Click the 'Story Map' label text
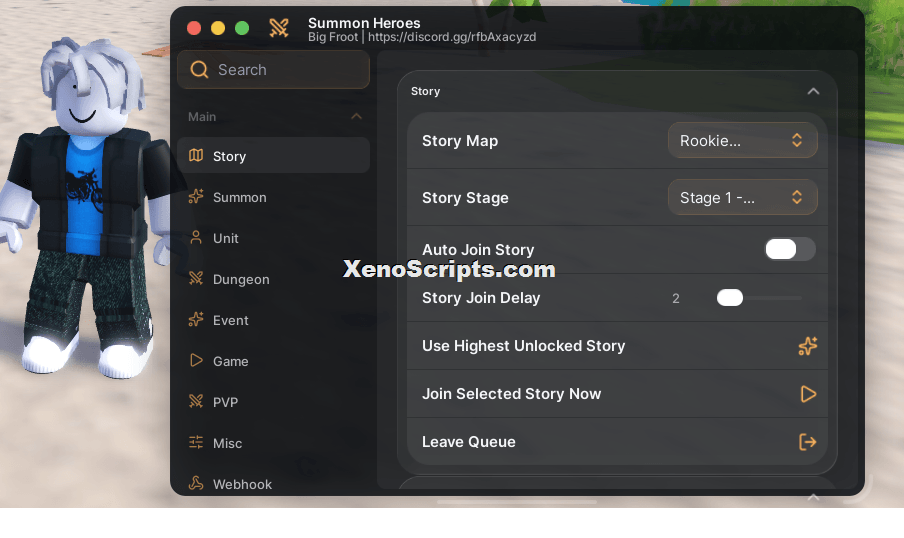 coord(460,141)
